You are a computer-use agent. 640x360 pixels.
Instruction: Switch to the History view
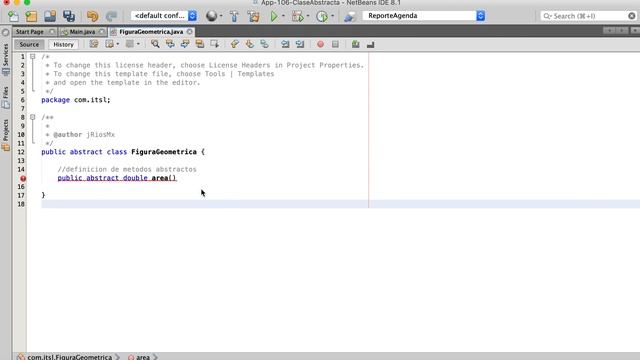click(63, 44)
